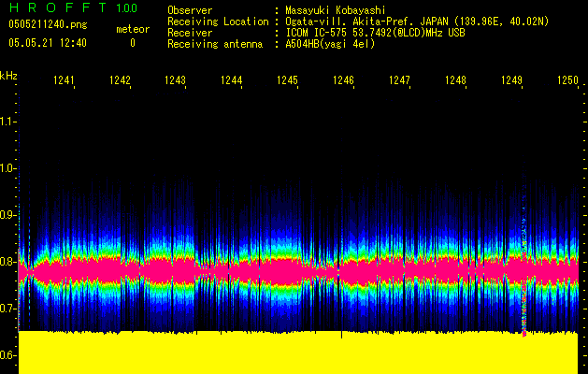The width and height of the screenshot is (588, 374).
Task: Click the 1243 time marker
Action: pos(176,81)
